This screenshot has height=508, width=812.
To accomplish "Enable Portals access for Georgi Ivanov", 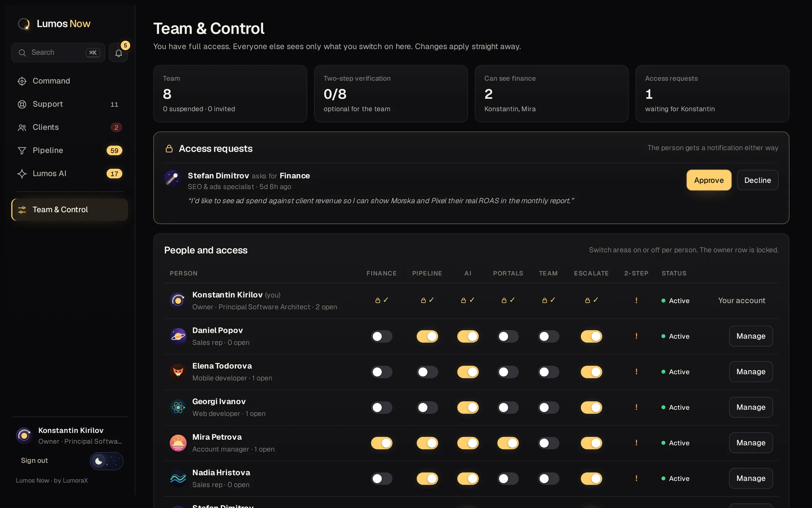I will click(x=508, y=407).
